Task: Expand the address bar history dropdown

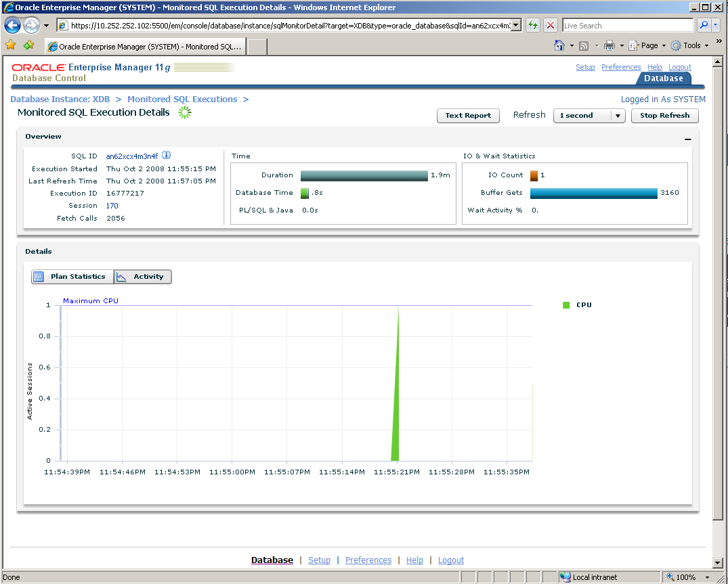Action: click(x=516, y=26)
